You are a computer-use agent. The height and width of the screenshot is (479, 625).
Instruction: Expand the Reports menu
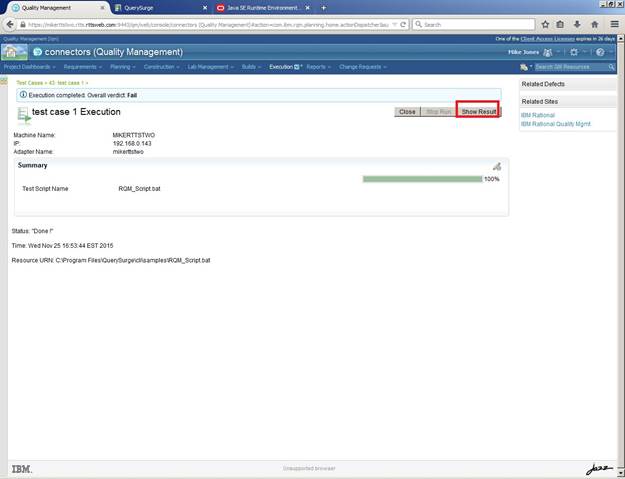[318, 67]
